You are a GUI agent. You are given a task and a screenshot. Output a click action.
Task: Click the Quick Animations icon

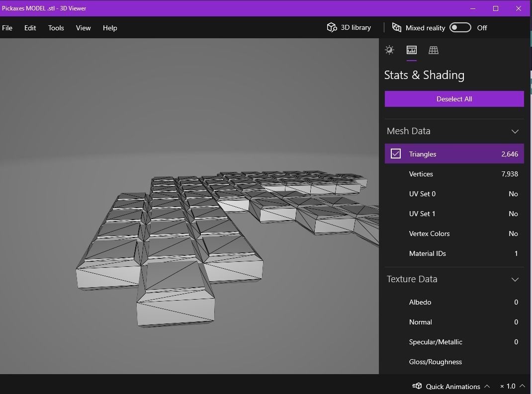click(417, 386)
